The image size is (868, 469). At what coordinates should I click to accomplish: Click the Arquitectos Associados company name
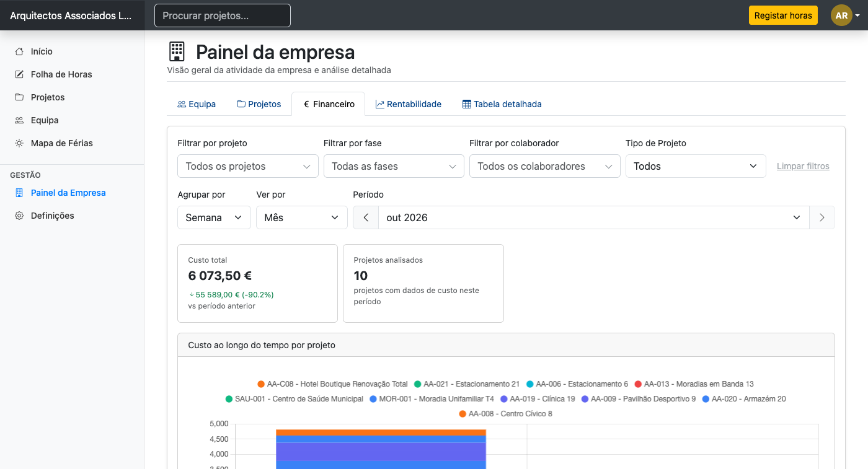(x=71, y=15)
